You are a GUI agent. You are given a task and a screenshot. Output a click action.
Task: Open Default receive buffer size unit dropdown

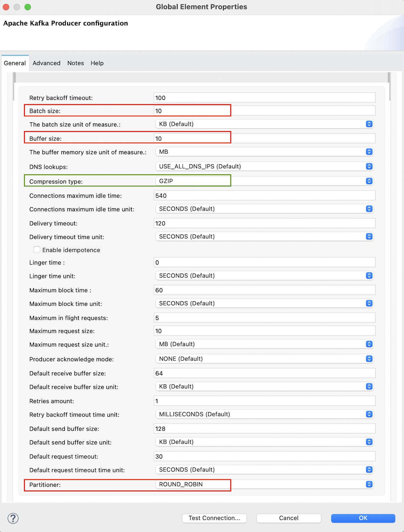[x=264, y=386]
